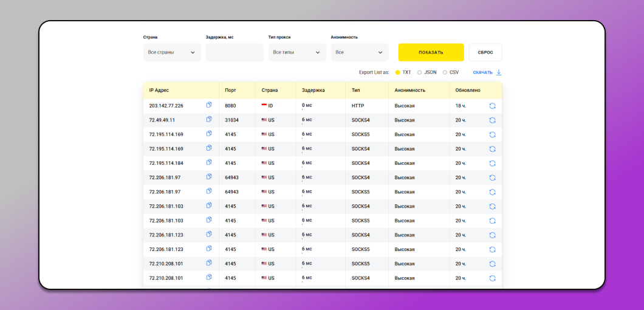Click the Обновлено column header
The height and width of the screenshot is (310, 644).
pos(468,90)
